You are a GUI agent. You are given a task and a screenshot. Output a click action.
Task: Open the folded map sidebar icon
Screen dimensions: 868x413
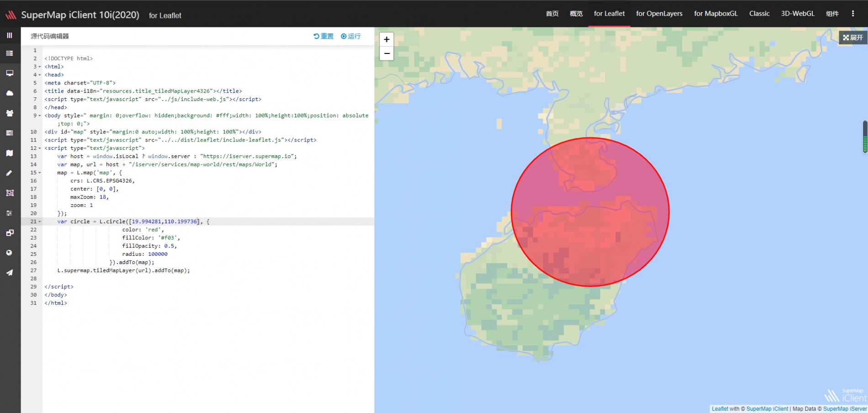pyautogui.click(x=10, y=153)
